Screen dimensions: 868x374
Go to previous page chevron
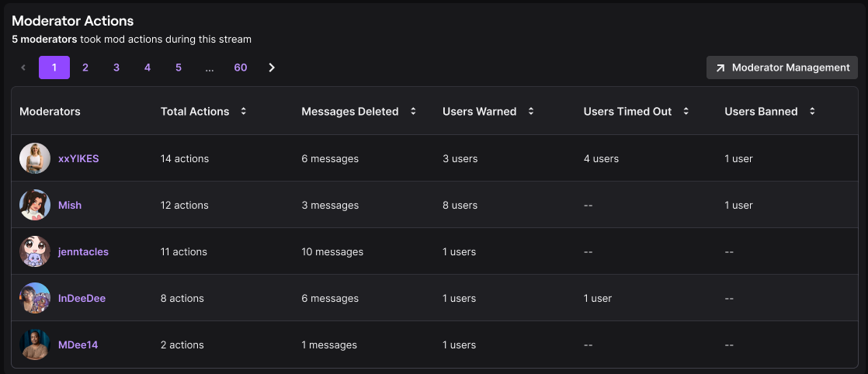(x=23, y=68)
